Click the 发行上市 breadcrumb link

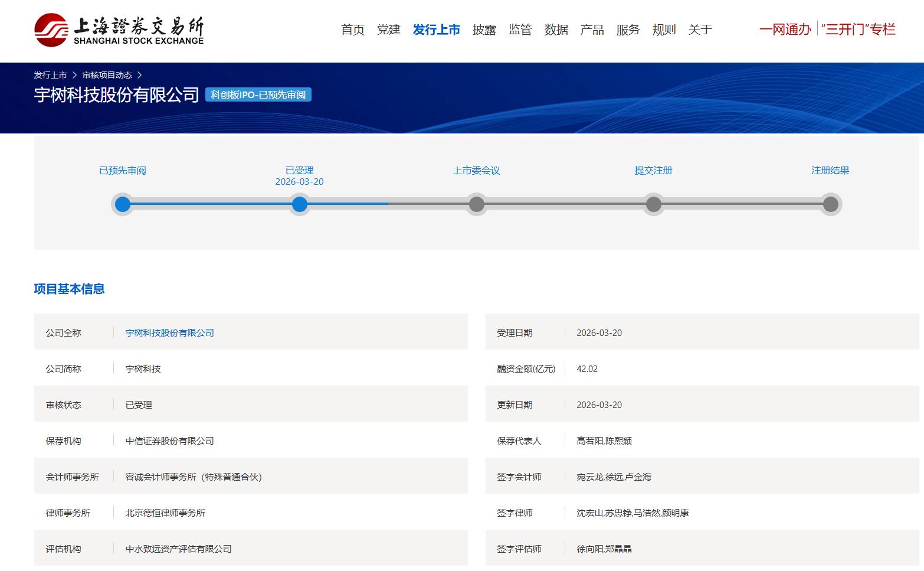(x=50, y=75)
